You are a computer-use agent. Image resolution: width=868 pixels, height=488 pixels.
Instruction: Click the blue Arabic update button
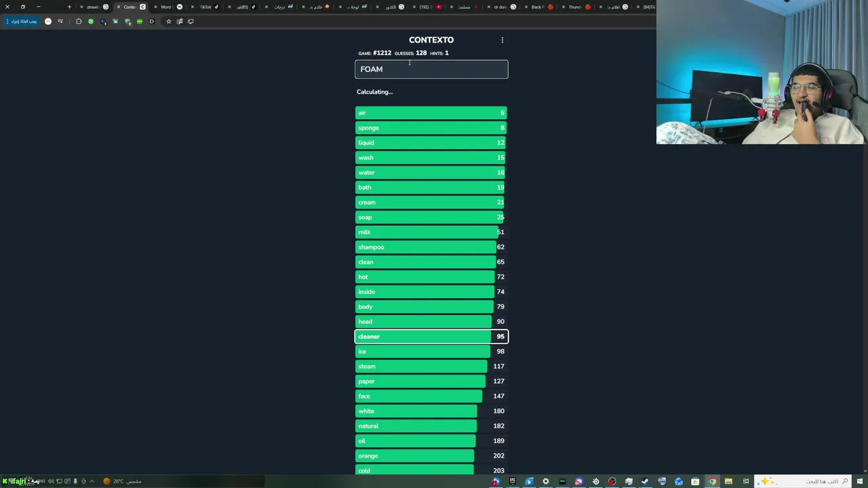pos(22,22)
